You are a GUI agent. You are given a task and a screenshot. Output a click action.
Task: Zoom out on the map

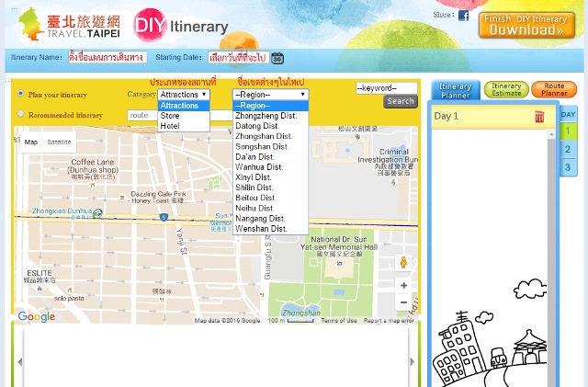click(x=404, y=302)
